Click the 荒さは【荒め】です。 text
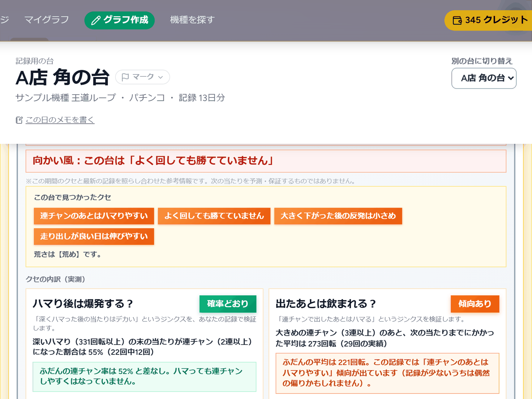Viewport: 532px width, 399px height. point(68,255)
